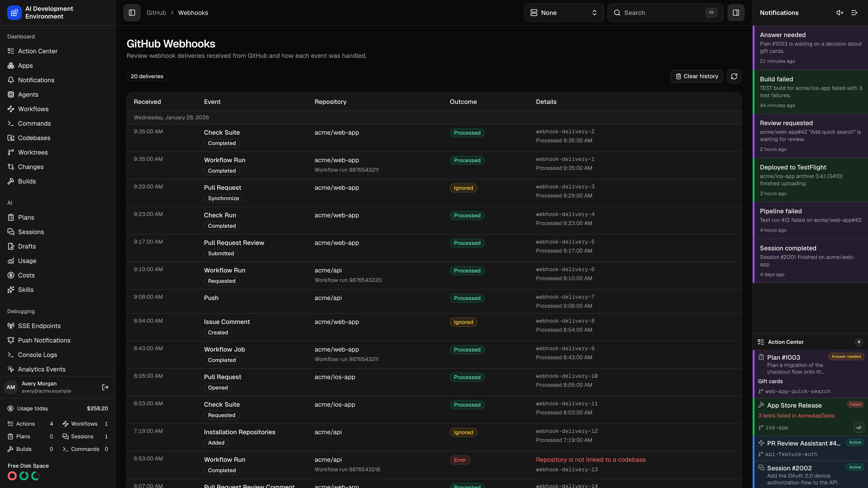Viewport: 868px width, 488px height.
Task: Open Drafts in sidebar
Action: (58, 246)
